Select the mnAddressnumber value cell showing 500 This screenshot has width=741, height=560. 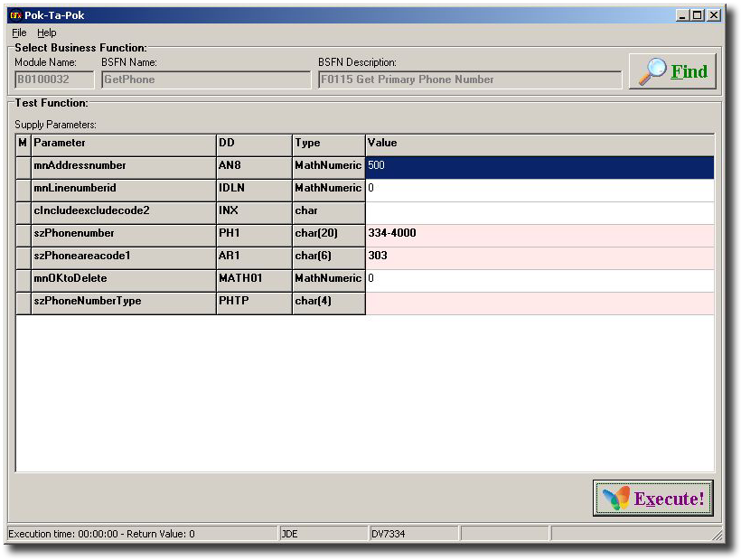tap(539, 168)
